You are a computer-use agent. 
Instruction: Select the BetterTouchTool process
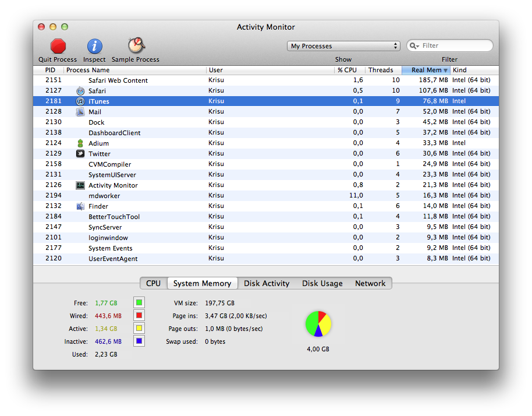[266, 217]
